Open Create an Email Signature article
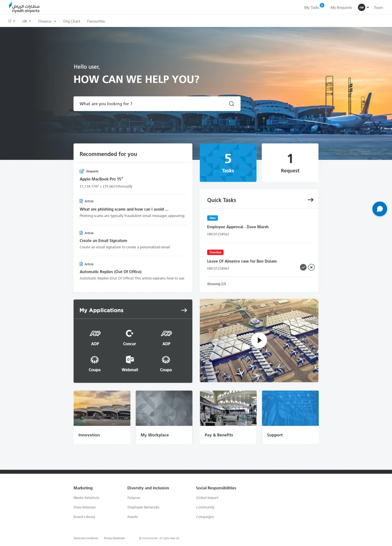The width and height of the screenshot is (392, 546). pos(104,241)
